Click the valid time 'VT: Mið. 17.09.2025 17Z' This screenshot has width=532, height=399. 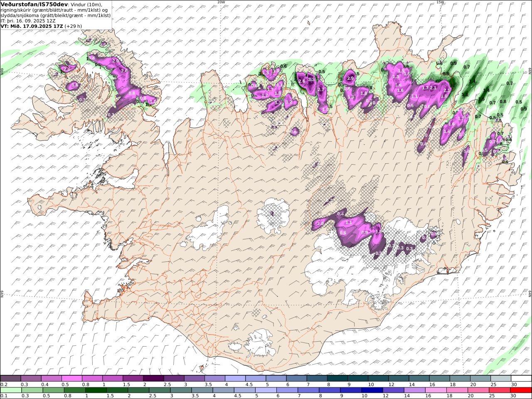[x=32, y=26]
